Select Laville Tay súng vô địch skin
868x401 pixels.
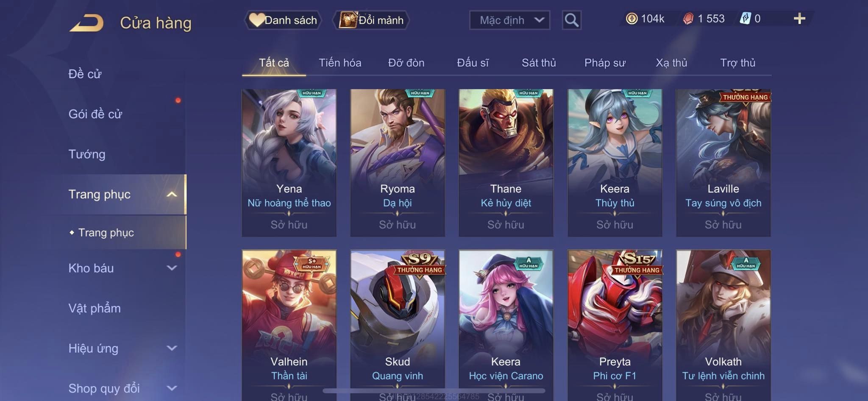(723, 163)
